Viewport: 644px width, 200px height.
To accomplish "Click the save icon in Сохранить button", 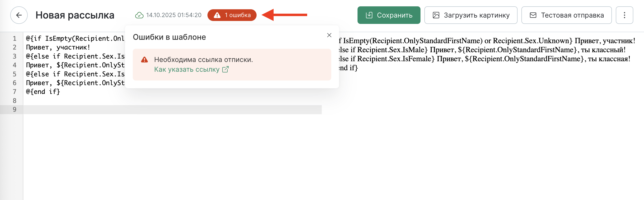I will (x=369, y=15).
